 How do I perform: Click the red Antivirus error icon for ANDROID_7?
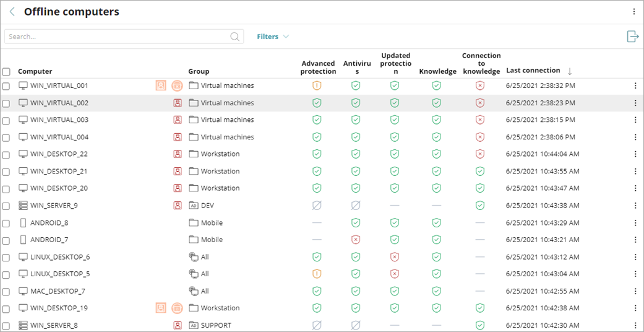(356, 240)
